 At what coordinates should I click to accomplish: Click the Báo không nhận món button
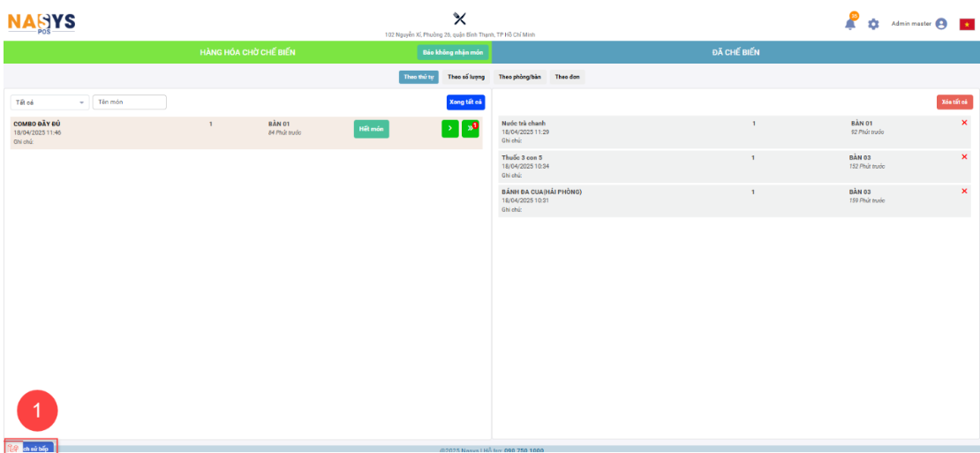(x=452, y=52)
